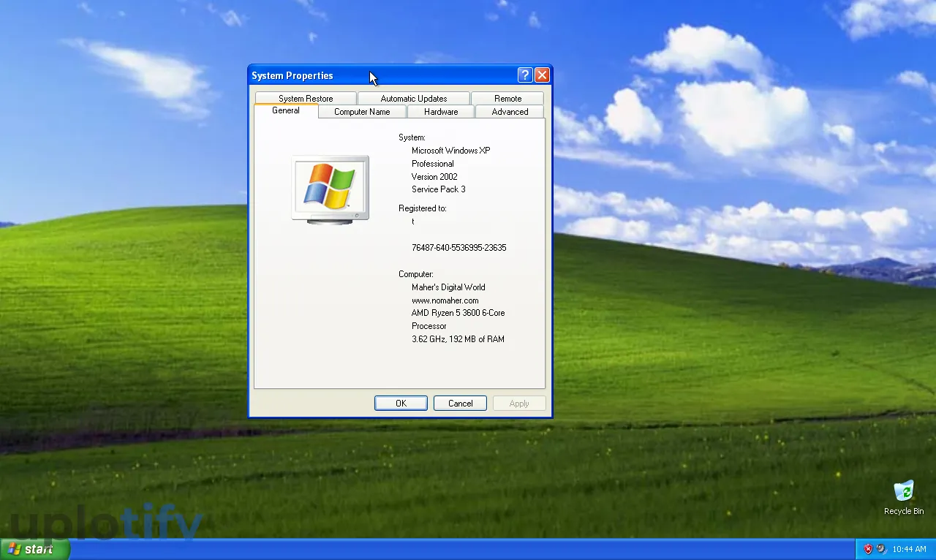Switch to the Automatic Updates tab
The width and height of the screenshot is (936, 560).
click(413, 98)
